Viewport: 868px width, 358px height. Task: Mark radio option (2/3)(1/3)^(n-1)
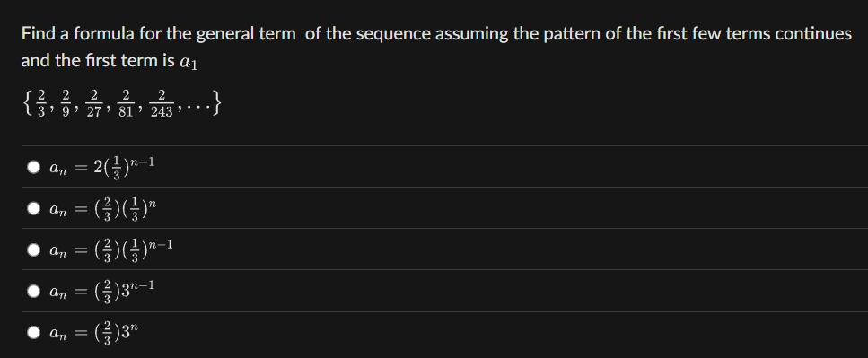coord(34,250)
